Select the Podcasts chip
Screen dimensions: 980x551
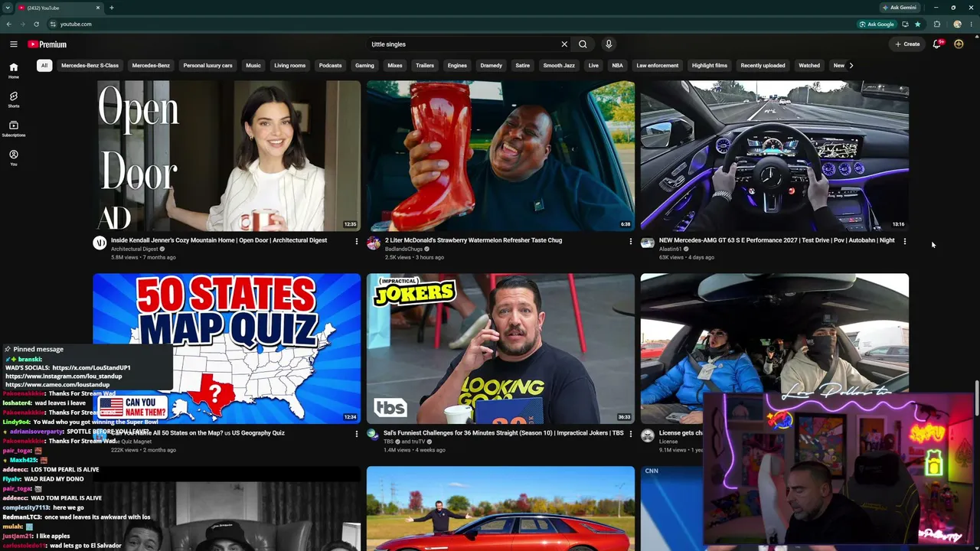[331, 65]
